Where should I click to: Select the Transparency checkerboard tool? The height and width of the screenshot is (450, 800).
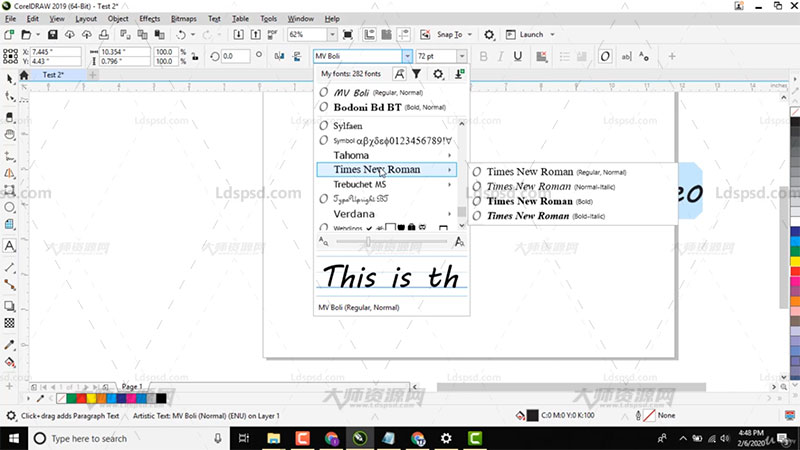[x=10, y=323]
